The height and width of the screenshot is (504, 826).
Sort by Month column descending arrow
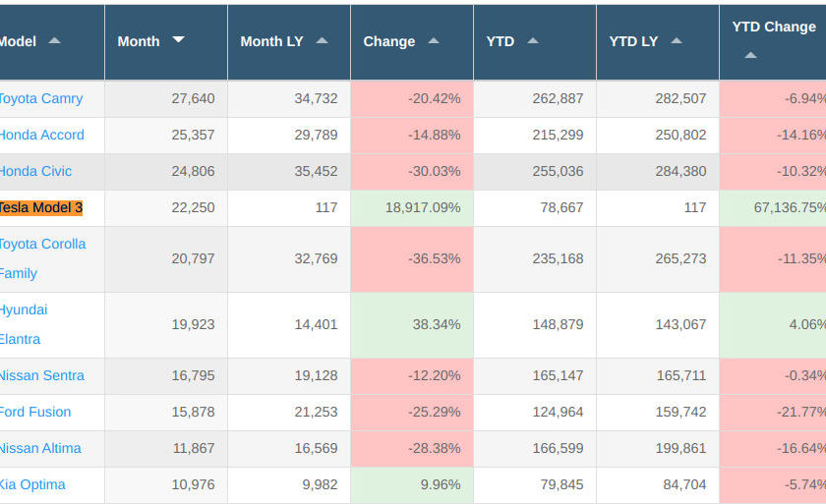click(x=179, y=39)
